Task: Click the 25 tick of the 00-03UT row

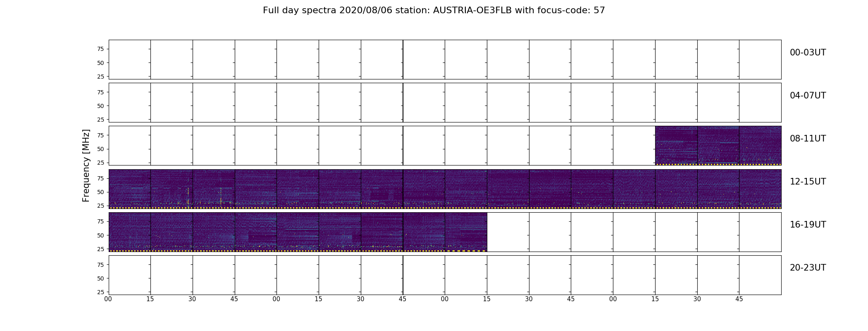Action: pyautogui.click(x=100, y=77)
